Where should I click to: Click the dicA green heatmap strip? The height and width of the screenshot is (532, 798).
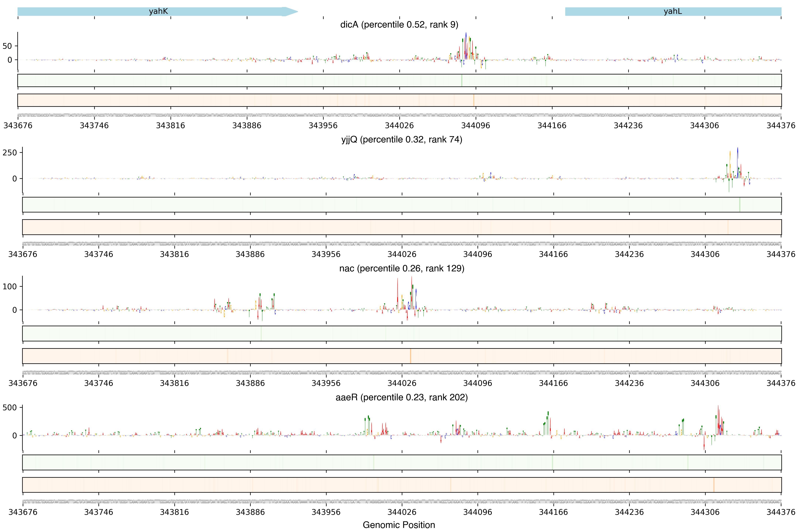point(399,80)
